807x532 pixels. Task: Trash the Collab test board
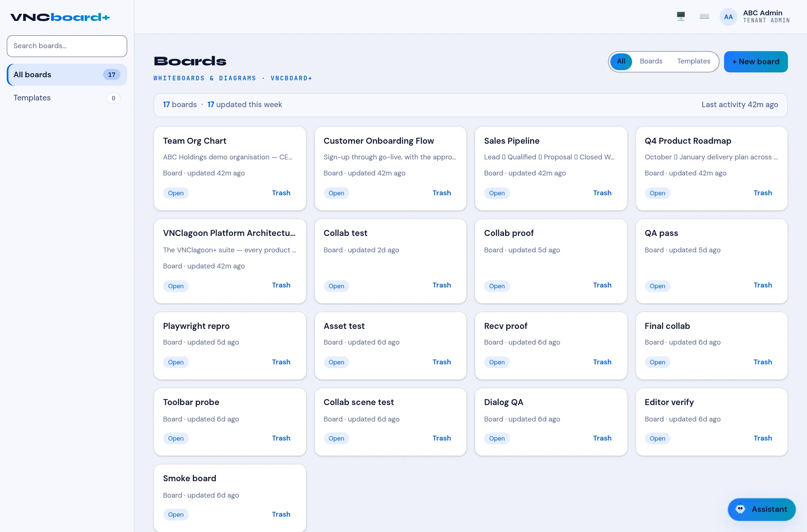coord(442,285)
